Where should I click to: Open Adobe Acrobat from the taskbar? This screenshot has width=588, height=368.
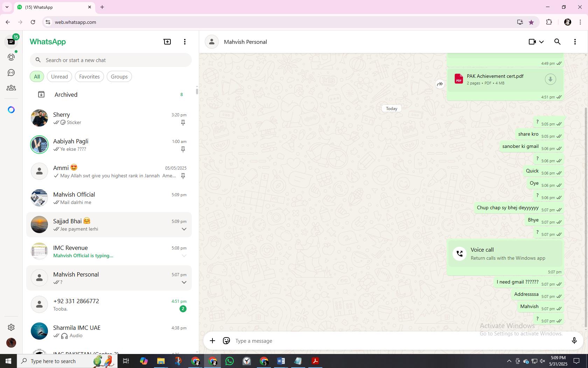[315, 361]
